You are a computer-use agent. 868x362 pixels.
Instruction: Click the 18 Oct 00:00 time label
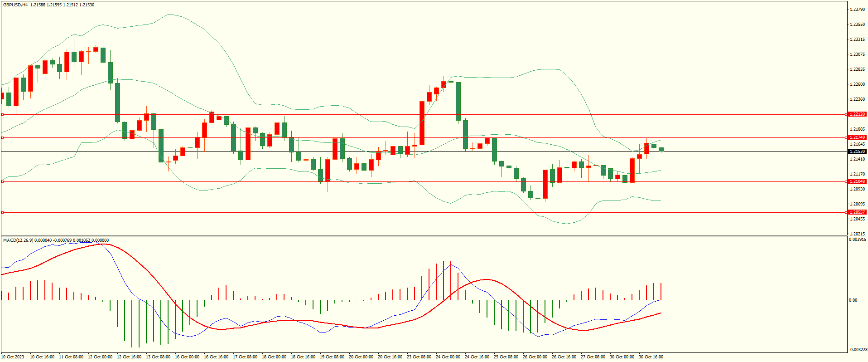coord(274,357)
